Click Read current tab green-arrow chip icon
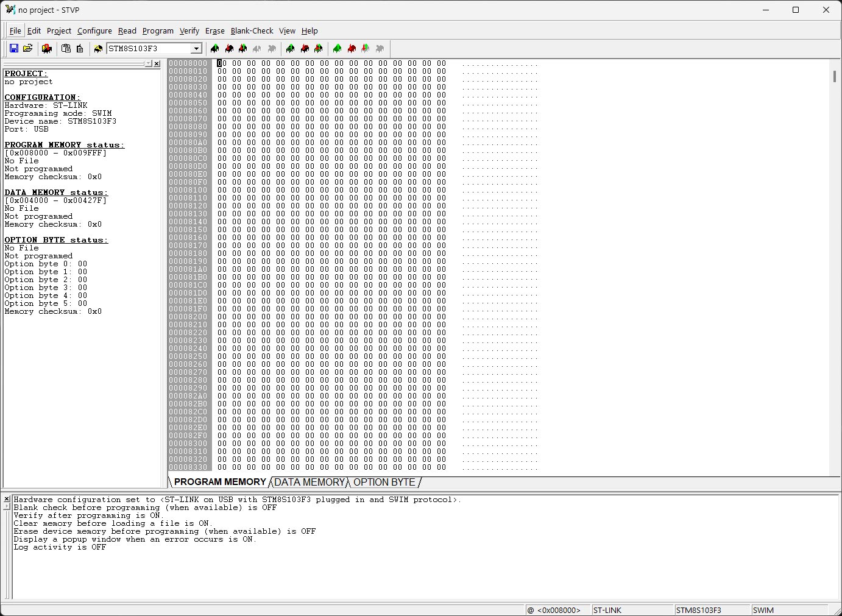Image resolution: width=842 pixels, height=616 pixels. coord(214,49)
